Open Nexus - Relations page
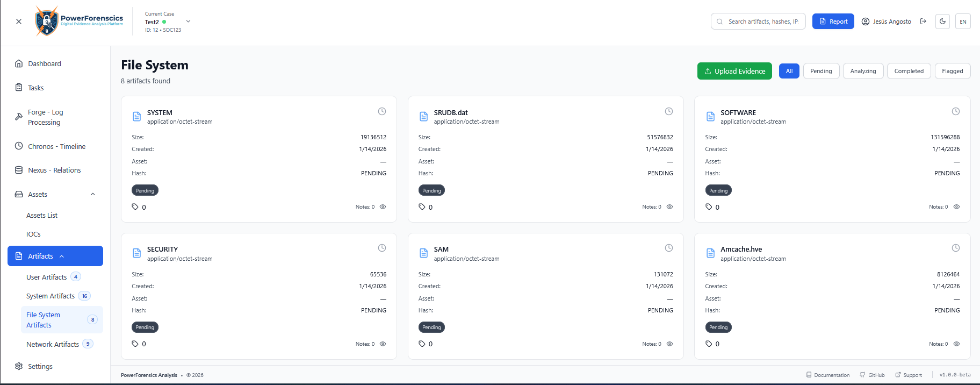 [54, 170]
